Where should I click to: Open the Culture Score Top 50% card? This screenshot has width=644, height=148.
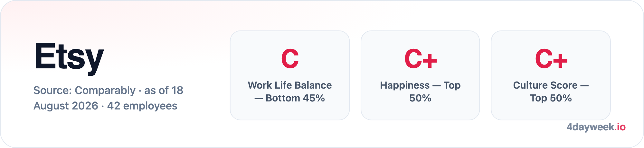click(x=551, y=75)
